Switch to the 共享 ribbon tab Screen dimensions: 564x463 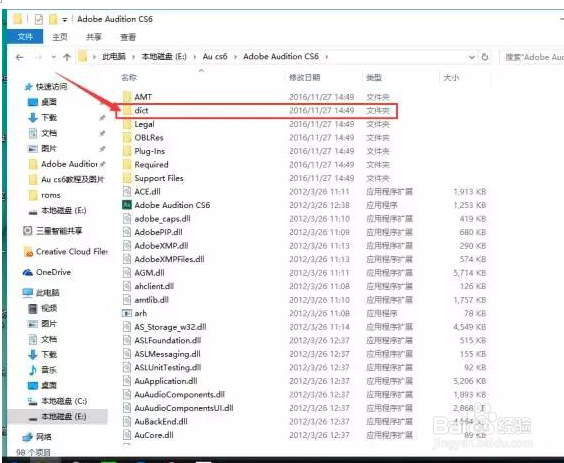[x=94, y=37]
